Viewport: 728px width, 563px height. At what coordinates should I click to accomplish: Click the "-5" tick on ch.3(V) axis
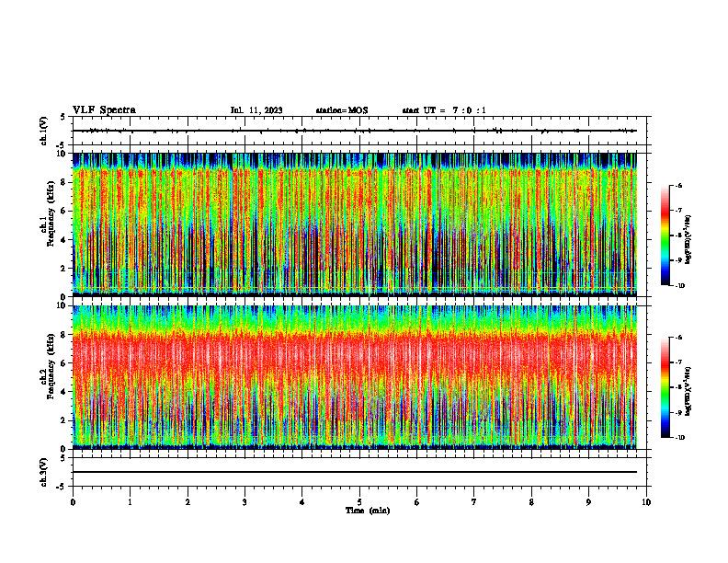point(62,487)
